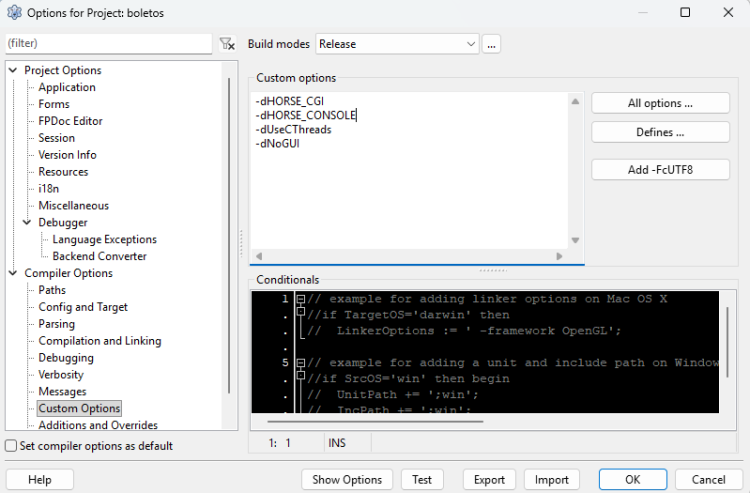Open Backend Converter page
Viewport: 750px width, 493px height.
click(x=99, y=256)
